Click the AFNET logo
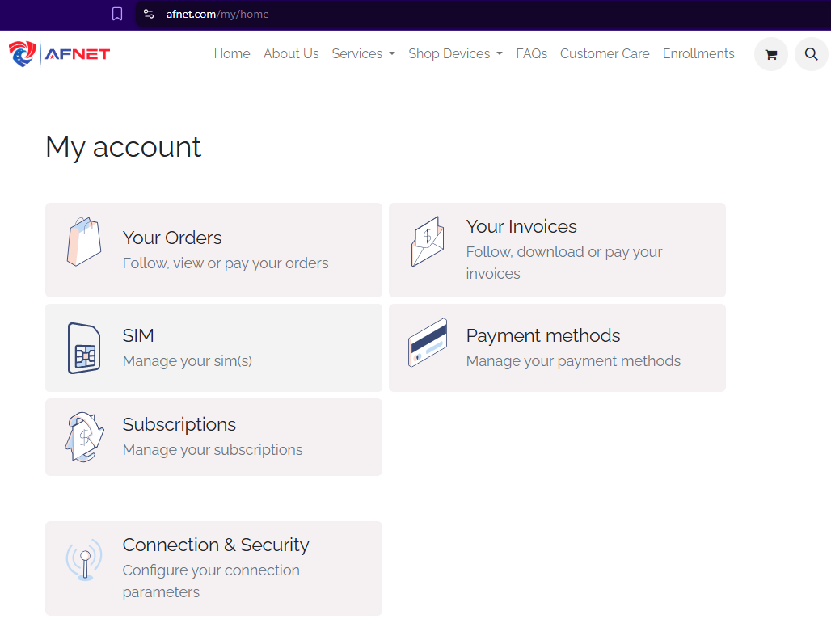 pyautogui.click(x=59, y=54)
